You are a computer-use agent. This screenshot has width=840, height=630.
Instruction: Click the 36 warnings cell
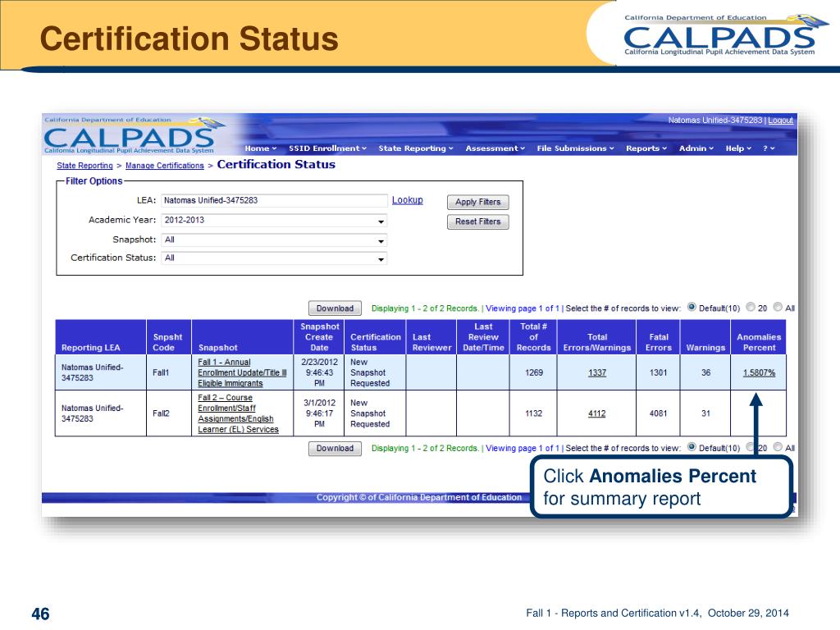706,373
